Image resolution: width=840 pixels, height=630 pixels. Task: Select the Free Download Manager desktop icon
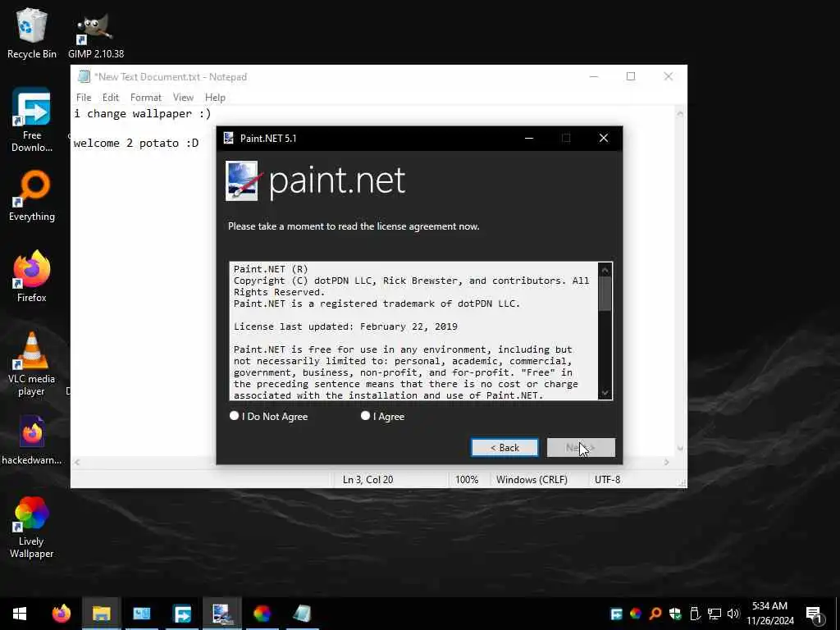coord(32,120)
